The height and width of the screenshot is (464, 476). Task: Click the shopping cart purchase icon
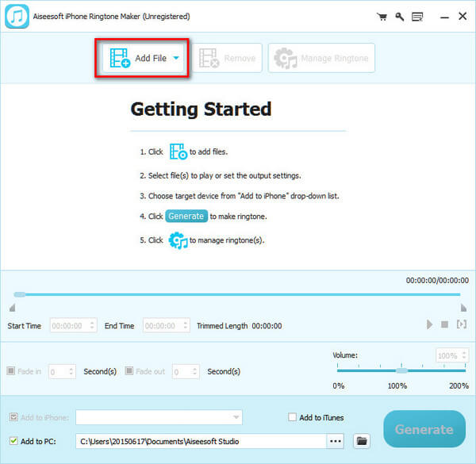[382, 16]
